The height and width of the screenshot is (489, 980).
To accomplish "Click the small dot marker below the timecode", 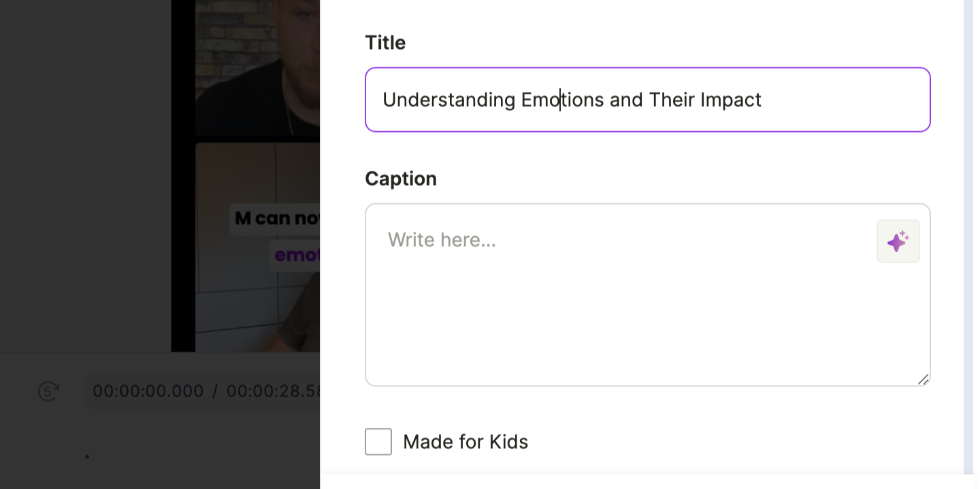I will click(87, 456).
